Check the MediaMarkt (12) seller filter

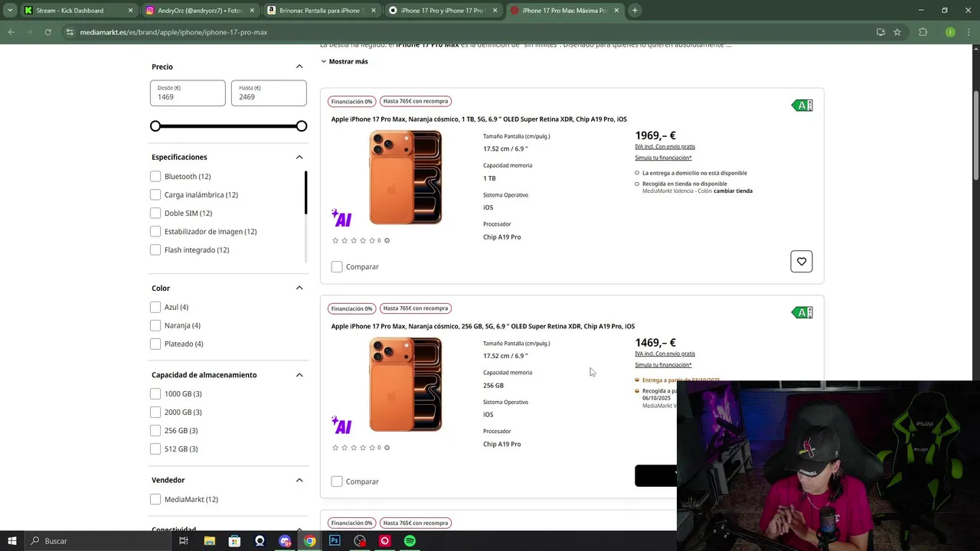click(x=155, y=499)
